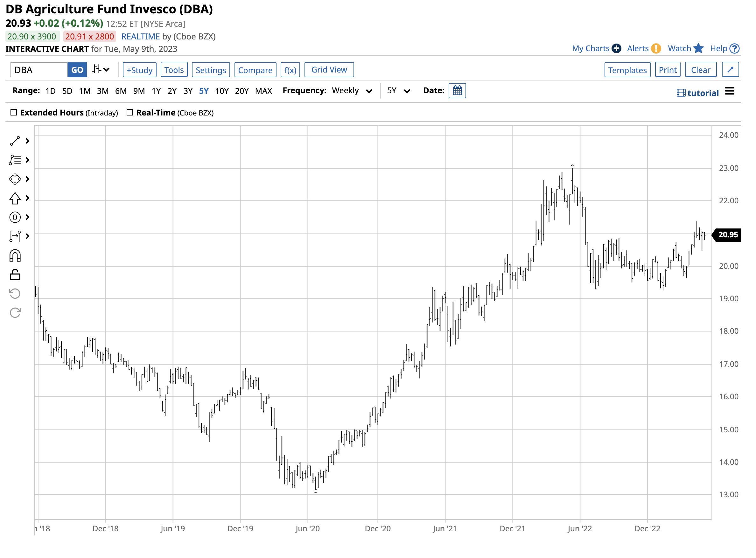756x558 pixels.
Task: Open chart Settings
Action: tap(211, 70)
